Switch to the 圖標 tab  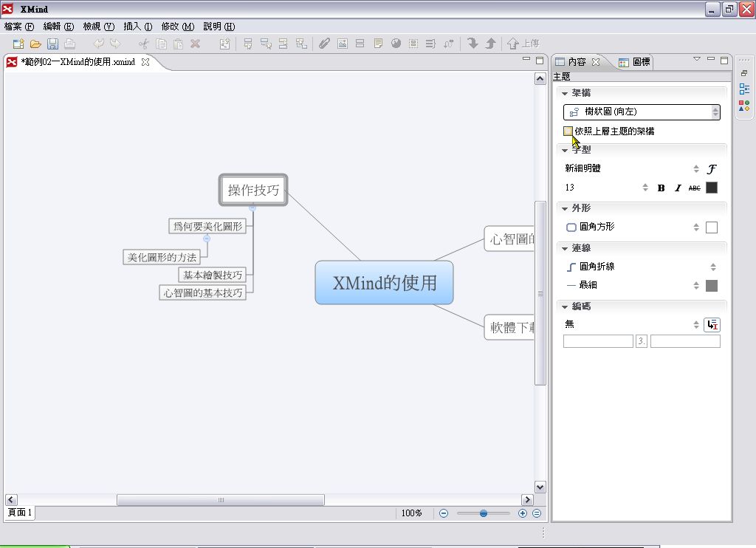coord(634,62)
